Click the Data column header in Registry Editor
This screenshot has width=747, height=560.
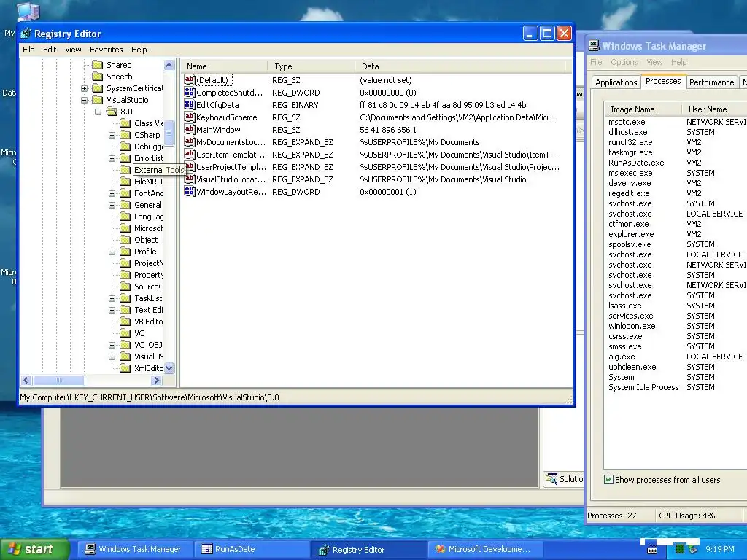tap(460, 66)
